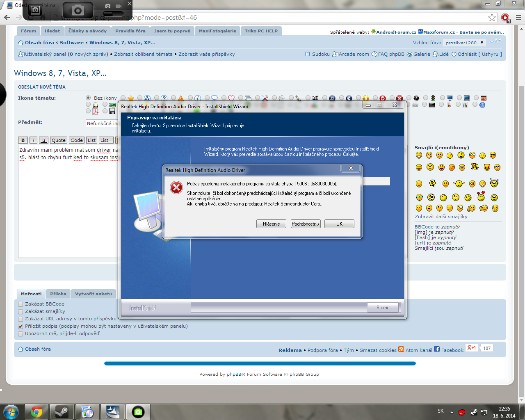Viewport: 525px width, 420px height.
Task: Open the Hledat menu tab
Action: 52,31
